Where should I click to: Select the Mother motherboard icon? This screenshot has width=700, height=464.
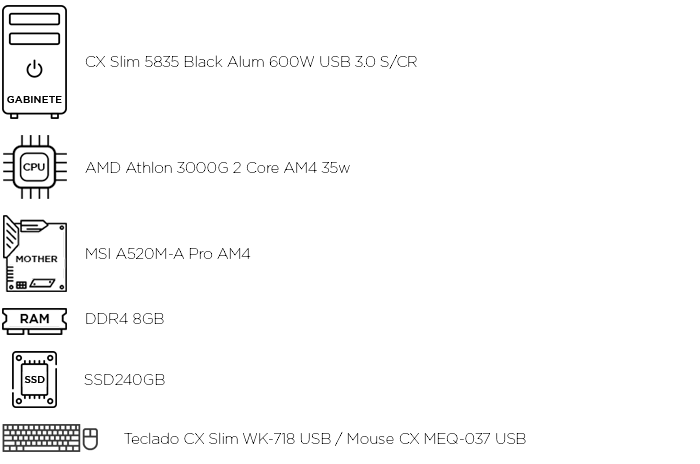pos(35,254)
